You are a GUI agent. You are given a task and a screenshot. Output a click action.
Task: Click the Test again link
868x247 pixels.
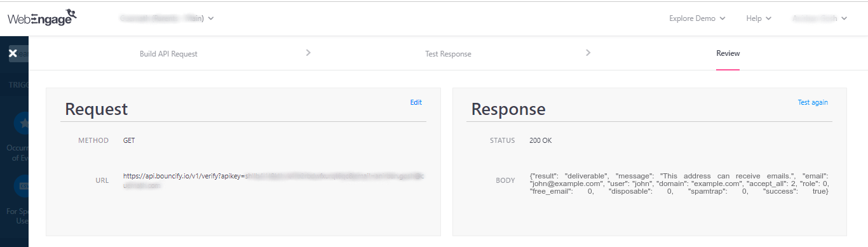[813, 102]
